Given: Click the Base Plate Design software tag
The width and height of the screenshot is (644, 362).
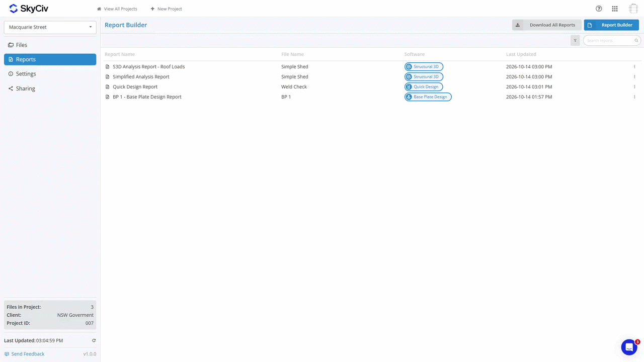Looking at the screenshot, I should point(428,97).
